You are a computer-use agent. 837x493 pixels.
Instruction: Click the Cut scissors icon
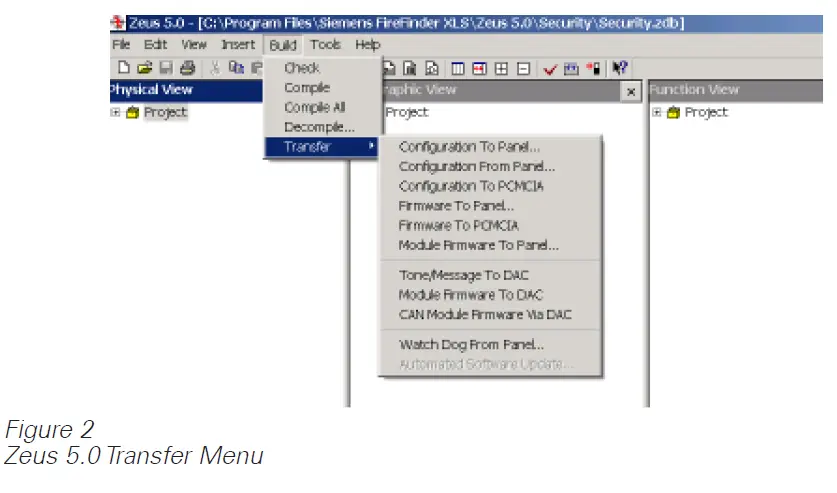(x=215, y=68)
